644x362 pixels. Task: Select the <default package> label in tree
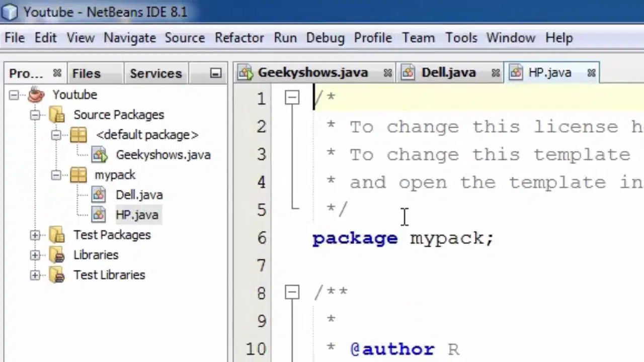147,135
